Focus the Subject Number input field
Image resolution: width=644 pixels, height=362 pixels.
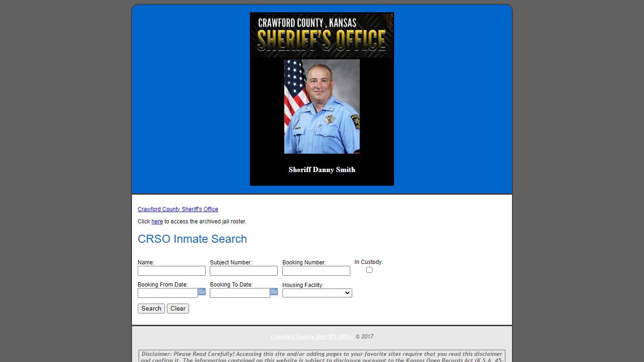click(x=244, y=271)
